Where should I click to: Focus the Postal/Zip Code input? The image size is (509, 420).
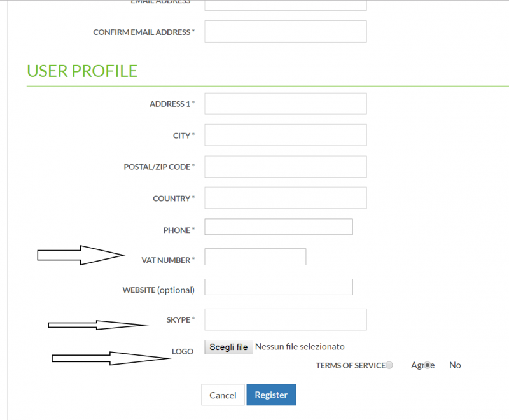click(286, 167)
